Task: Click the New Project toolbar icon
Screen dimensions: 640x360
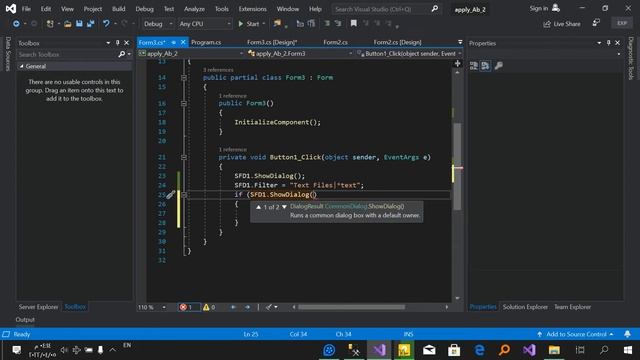Action: [x=50, y=24]
